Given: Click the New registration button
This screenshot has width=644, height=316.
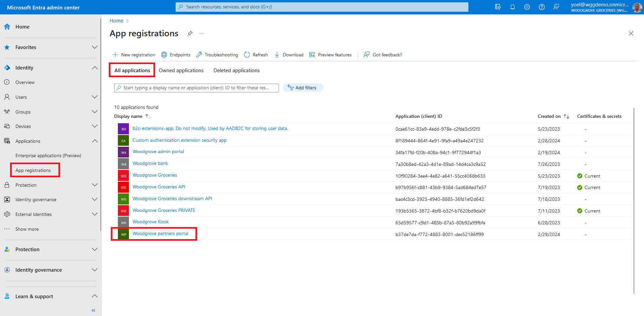Looking at the screenshot, I should tap(134, 55).
